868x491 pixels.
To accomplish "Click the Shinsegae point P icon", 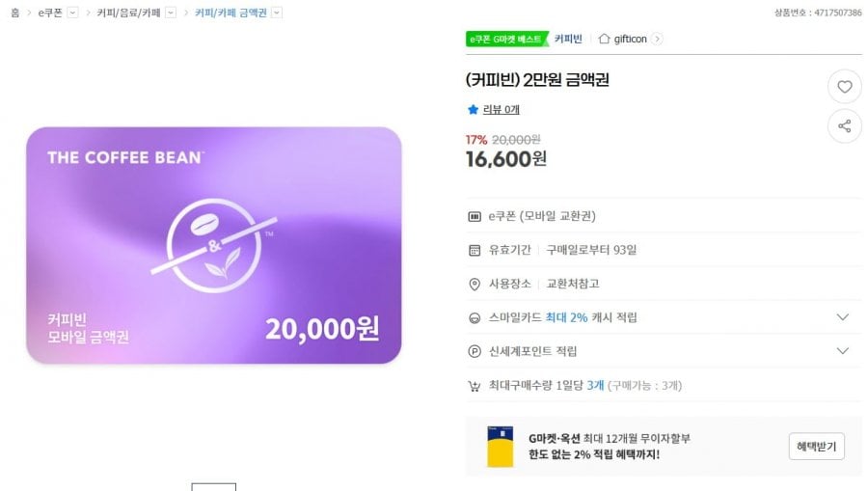I will pyautogui.click(x=474, y=351).
